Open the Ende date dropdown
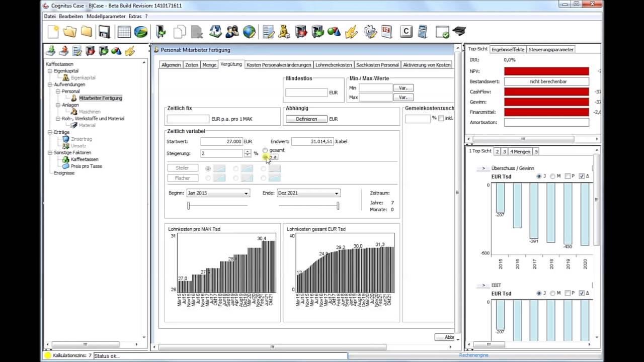644x362 pixels. (337, 193)
